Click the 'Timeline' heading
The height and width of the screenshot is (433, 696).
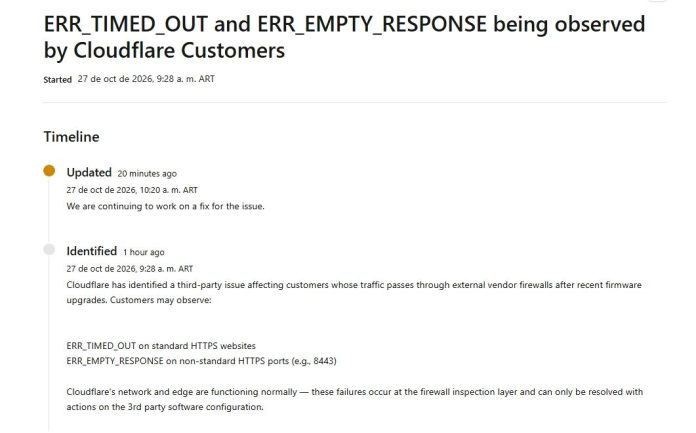click(71, 137)
